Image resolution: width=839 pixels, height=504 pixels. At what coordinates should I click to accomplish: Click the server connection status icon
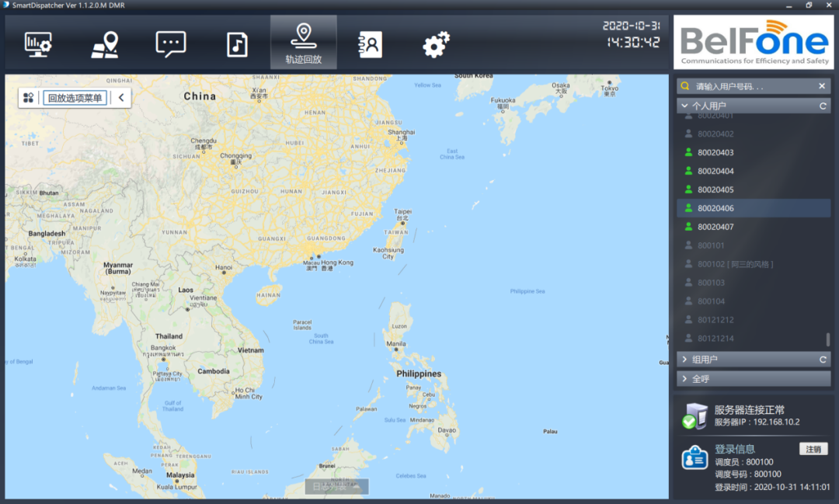pos(695,416)
